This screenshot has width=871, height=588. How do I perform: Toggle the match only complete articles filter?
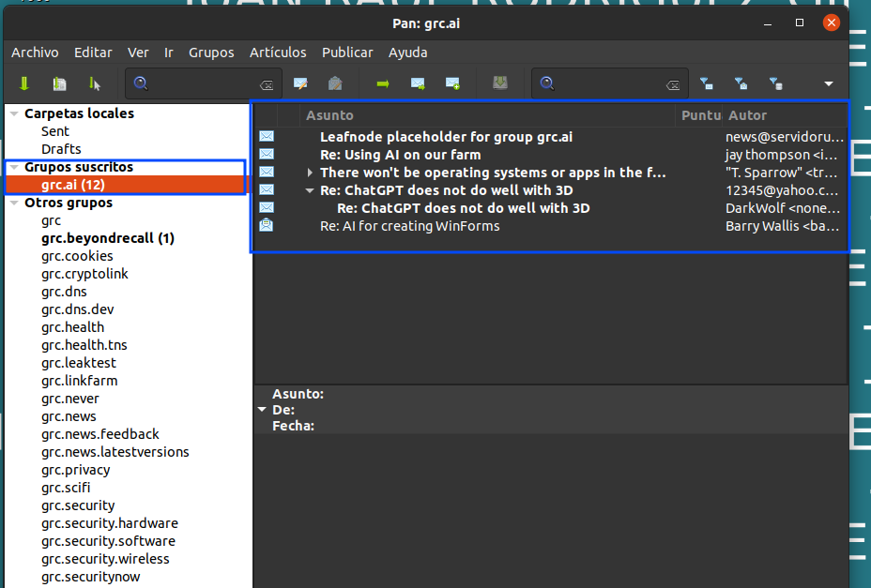coord(776,83)
